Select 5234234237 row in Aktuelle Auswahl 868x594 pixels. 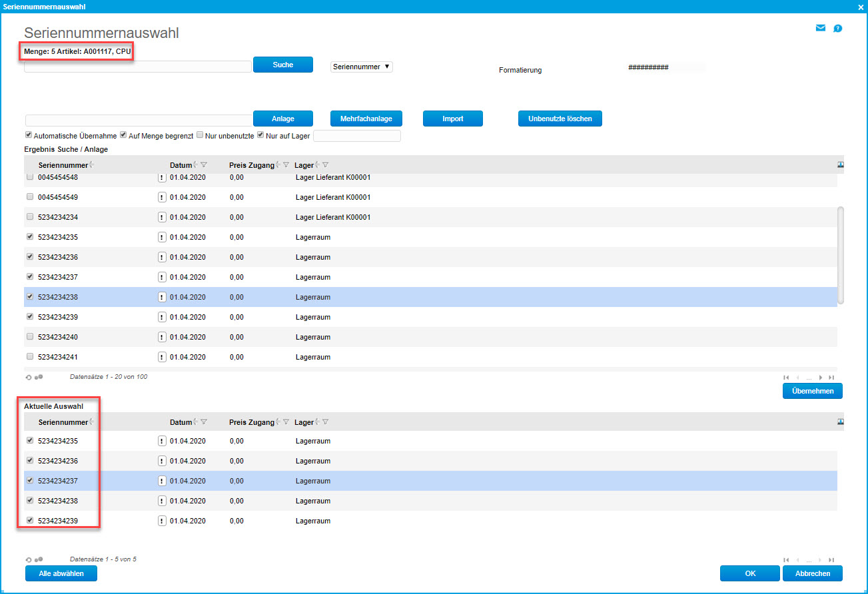430,481
